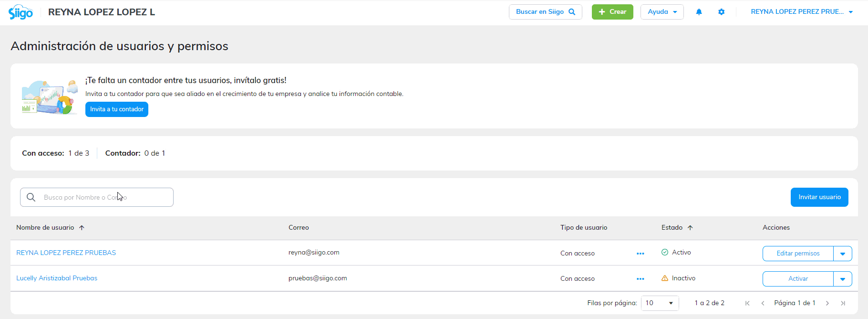Click three-dots icon in REYNA LOPEZ row
868x319 pixels.
640,254
